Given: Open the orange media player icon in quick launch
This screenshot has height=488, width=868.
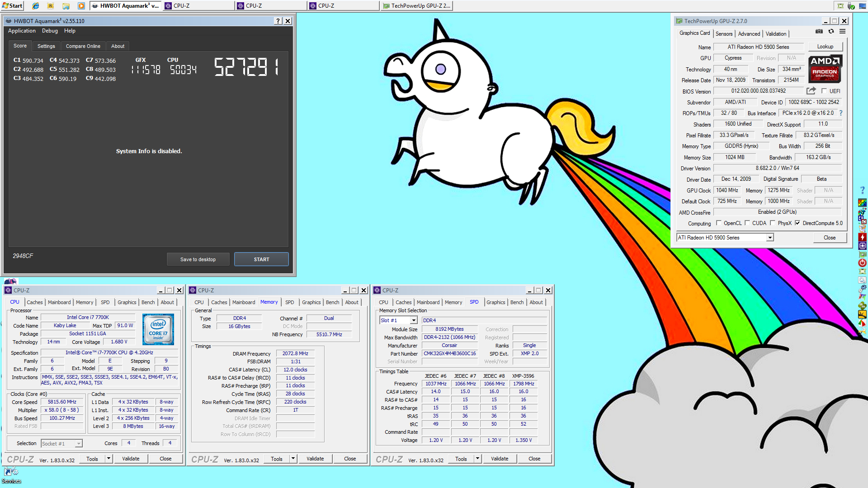Looking at the screenshot, I should 81,6.
